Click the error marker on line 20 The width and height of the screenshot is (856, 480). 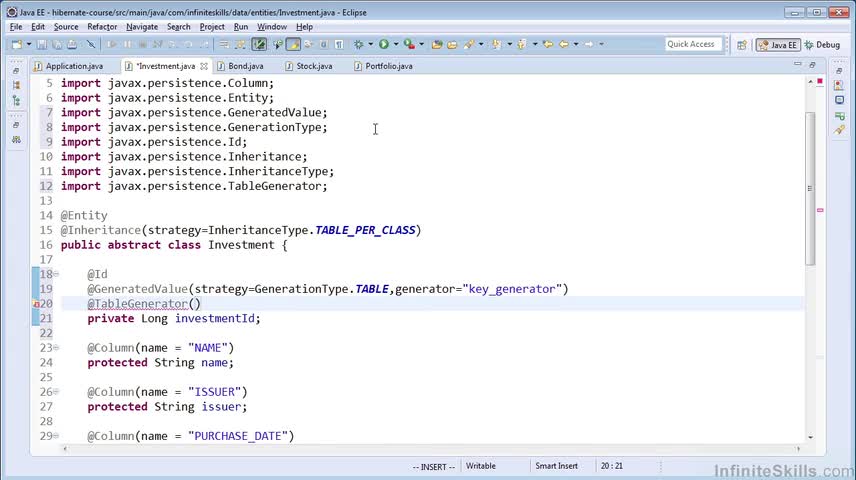pos(36,304)
